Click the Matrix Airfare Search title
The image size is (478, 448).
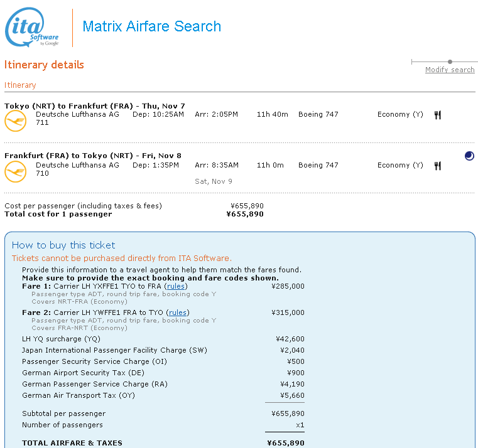152,26
